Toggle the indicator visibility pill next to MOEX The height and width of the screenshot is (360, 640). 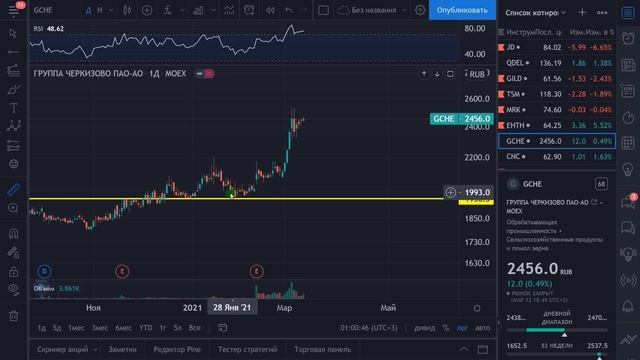tap(204, 74)
